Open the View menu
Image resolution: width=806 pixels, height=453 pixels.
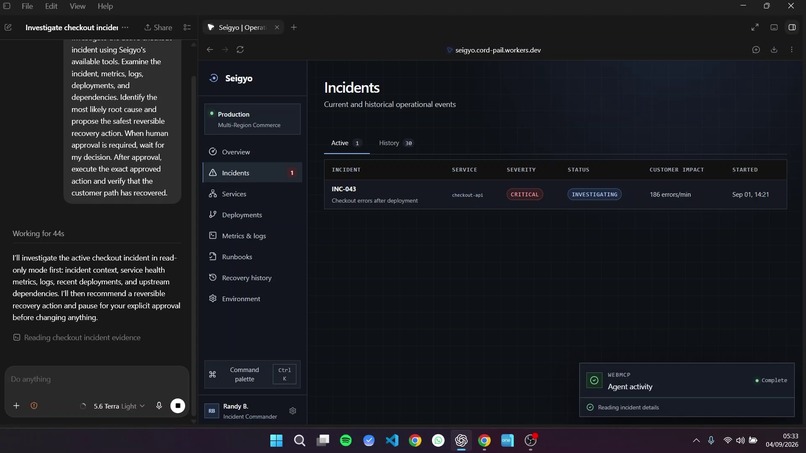pos(78,6)
